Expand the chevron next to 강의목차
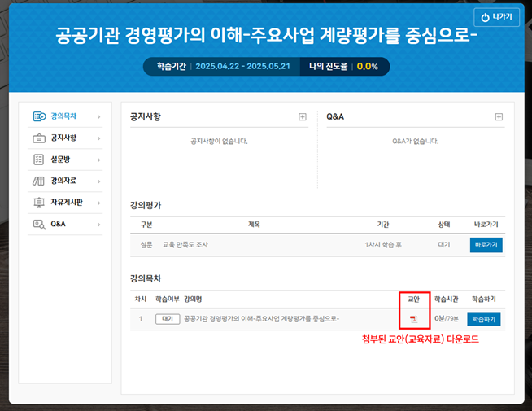Screen dimensions: 532x411 (98, 117)
